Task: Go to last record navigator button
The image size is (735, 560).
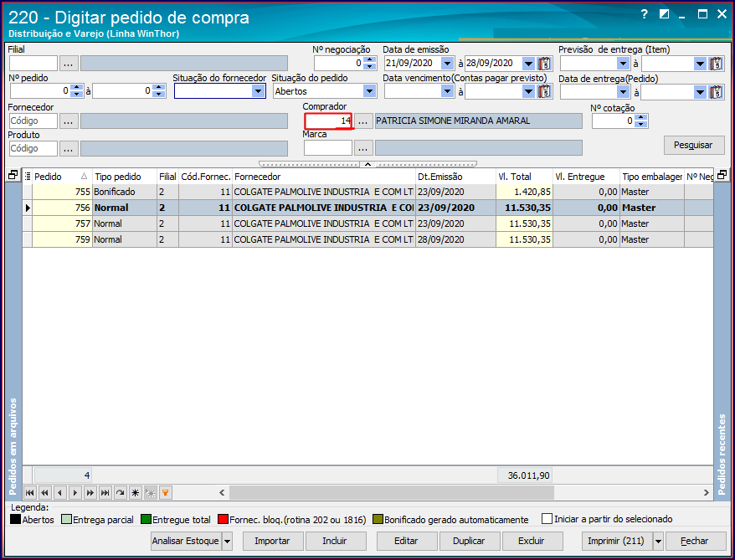Action: [105, 492]
